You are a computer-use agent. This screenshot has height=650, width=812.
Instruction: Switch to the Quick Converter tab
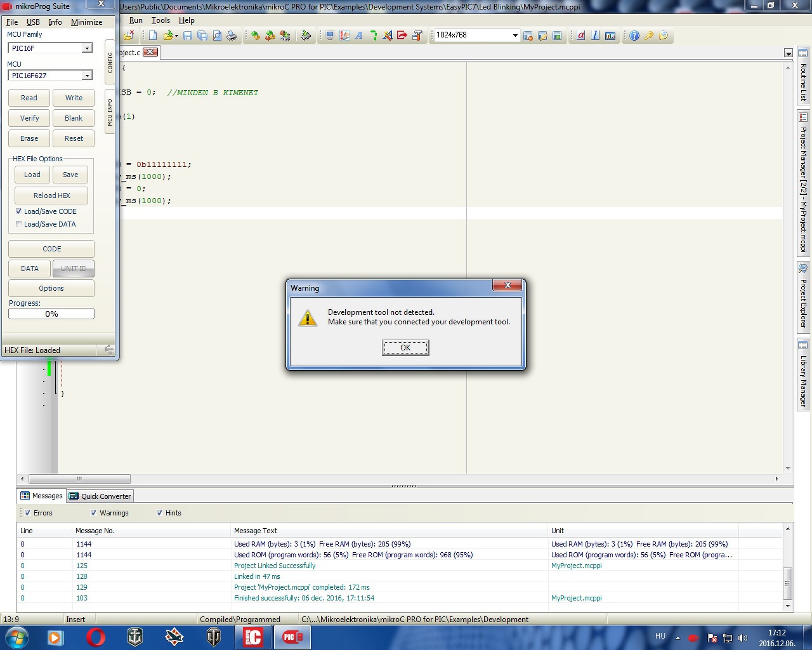point(100,496)
